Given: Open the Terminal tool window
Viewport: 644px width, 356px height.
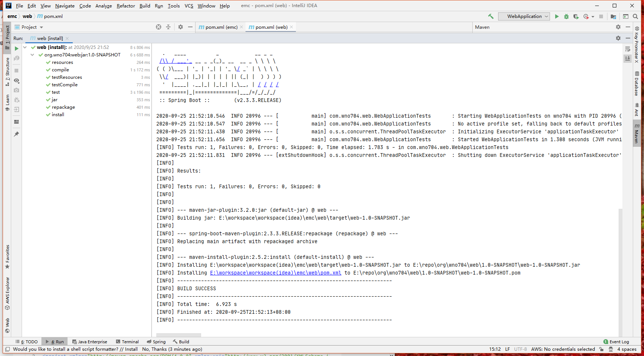Looking at the screenshot, I should (127, 342).
